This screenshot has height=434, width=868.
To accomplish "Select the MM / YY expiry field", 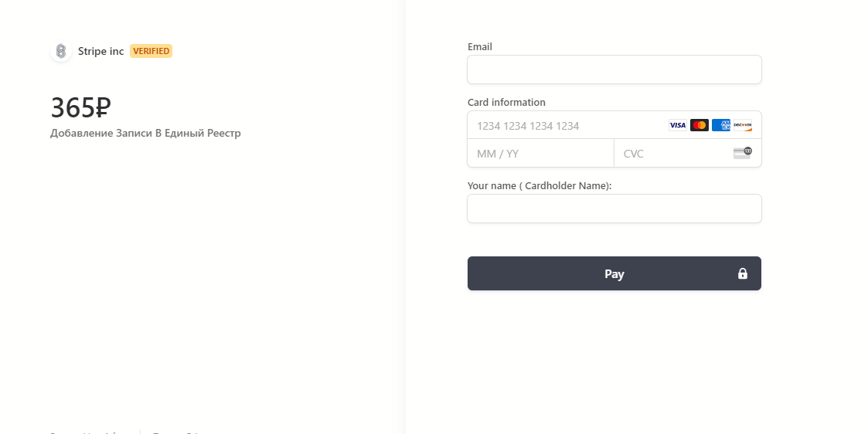I will 540,154.
